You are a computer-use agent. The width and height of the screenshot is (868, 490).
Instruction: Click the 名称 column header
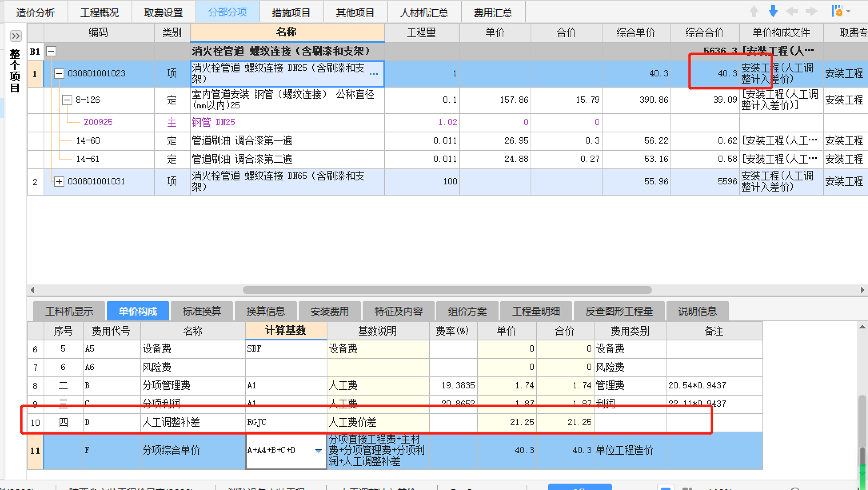click(x=287, y=32)
